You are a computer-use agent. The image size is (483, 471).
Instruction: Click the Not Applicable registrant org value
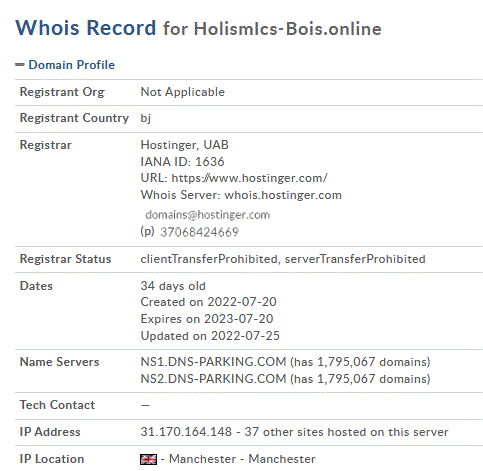[183, 92]
